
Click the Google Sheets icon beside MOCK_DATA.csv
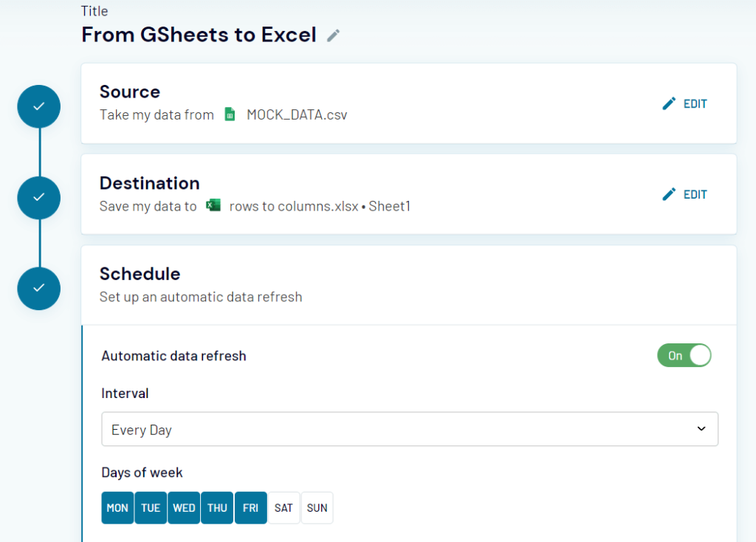[230, 114]
